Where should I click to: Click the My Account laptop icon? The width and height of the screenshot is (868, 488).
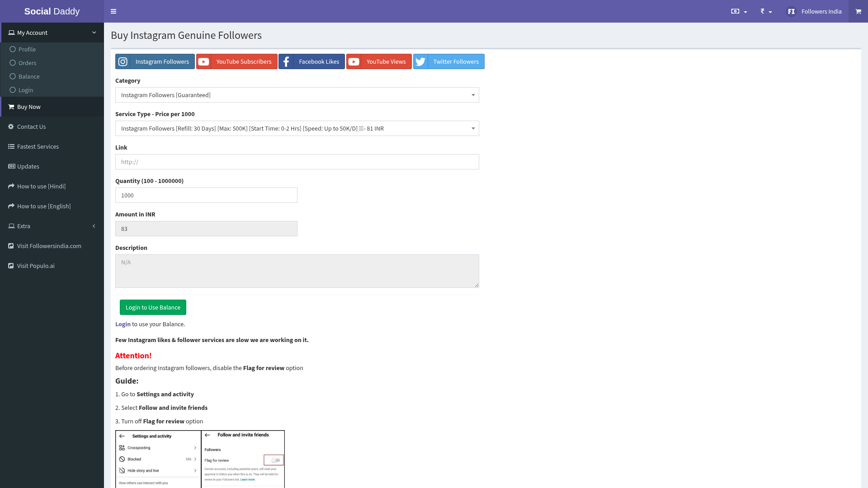(x=11, y=33)
